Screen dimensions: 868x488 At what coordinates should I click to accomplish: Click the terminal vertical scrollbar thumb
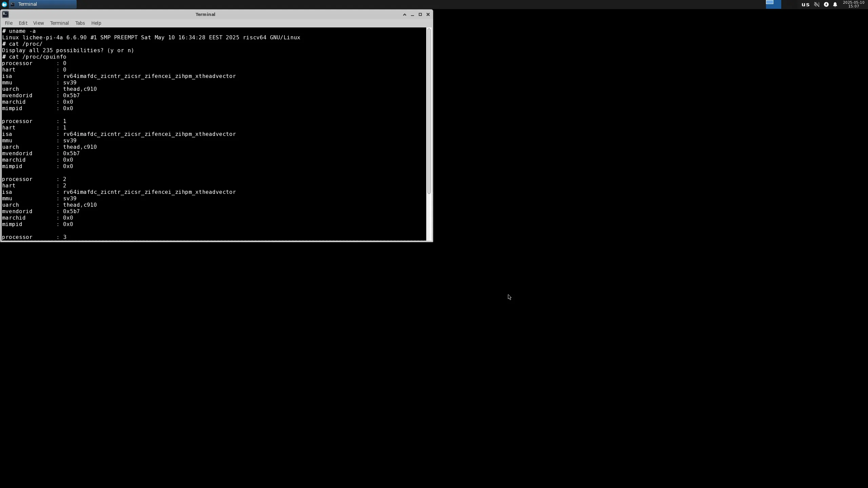click(x=429, y=111)
